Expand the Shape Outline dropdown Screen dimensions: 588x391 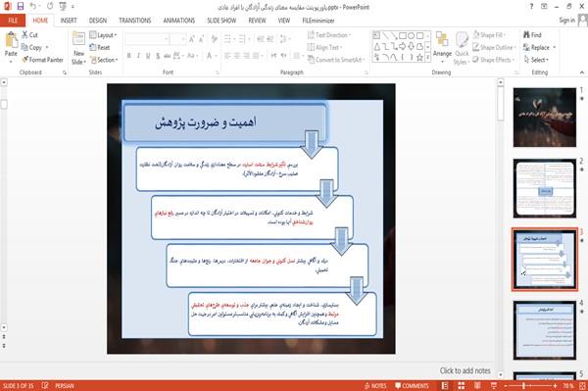coord(494,47)
